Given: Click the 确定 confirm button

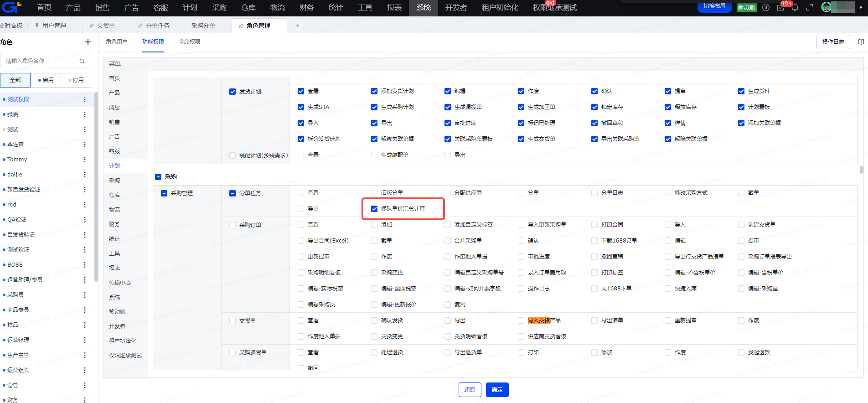Looking at the screenshot, I should click(497, 390).
